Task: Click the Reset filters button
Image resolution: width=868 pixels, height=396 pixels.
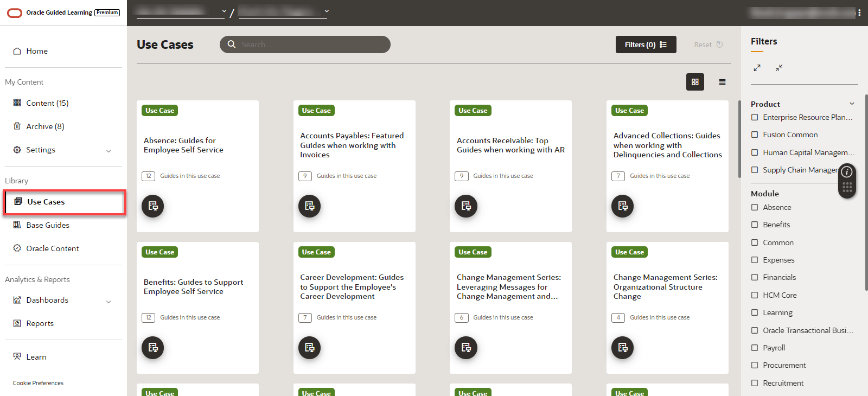Action: pyautogui.click(x=709, y=44)
